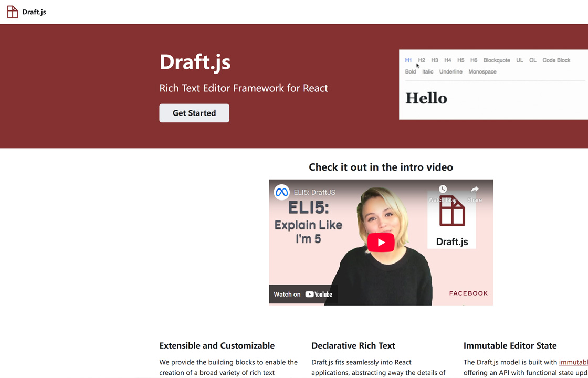Click 'Immutable Editor State' heading
The width and height of the screenshot is (588, 378).
(x=510, y=346)
